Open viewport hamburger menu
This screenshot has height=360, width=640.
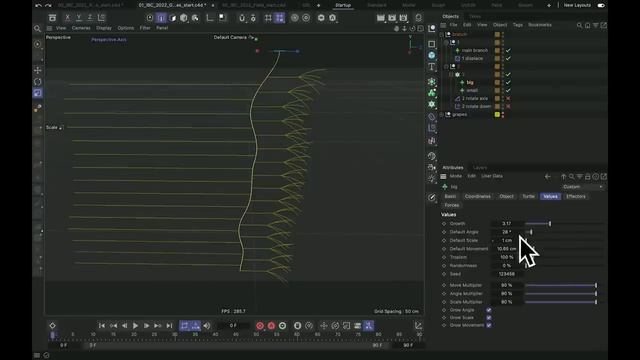49,28
